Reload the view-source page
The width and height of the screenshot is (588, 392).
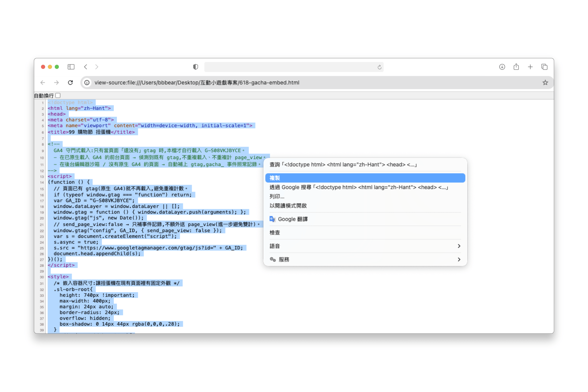click(70, 82)
